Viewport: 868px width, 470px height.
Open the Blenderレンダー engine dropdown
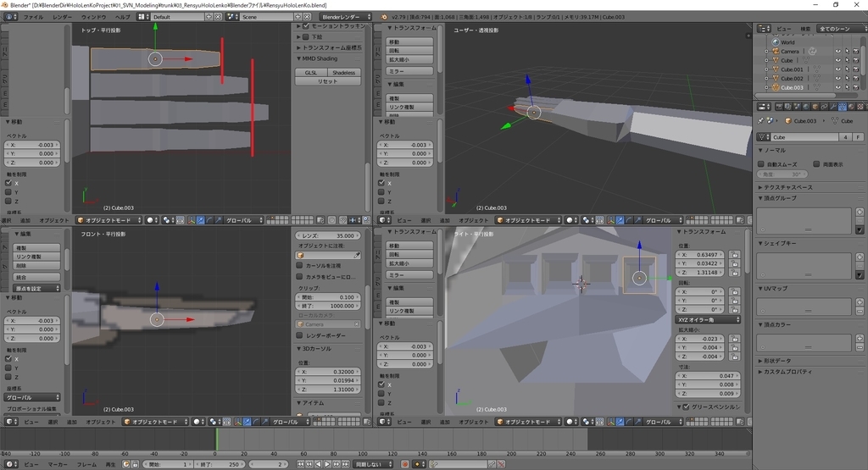click(x=346, y=17)
